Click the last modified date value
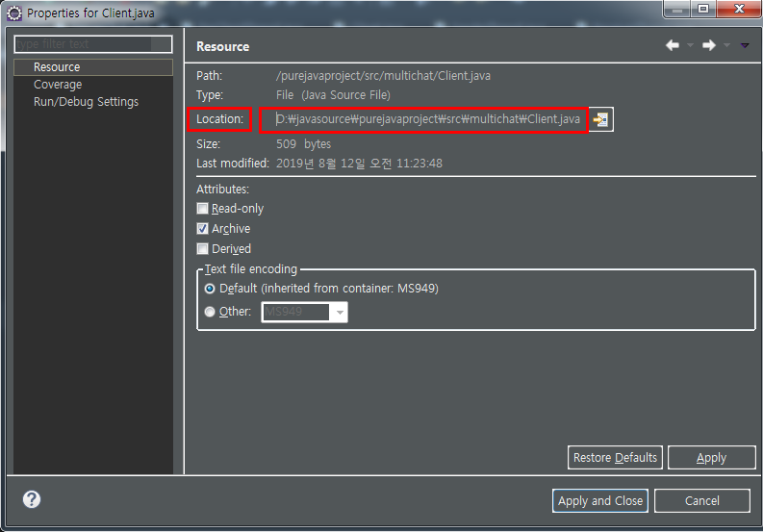This screenshot has width=763, height=532. click(359, 164)
